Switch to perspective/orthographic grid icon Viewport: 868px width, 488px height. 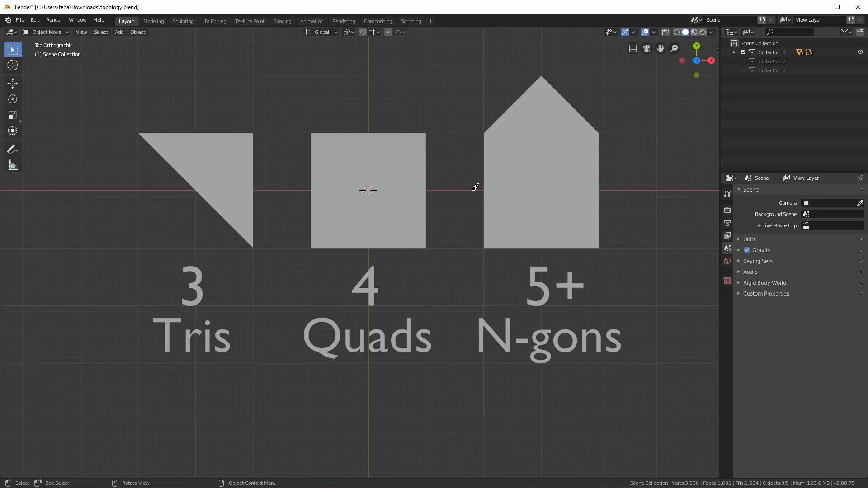633,48
